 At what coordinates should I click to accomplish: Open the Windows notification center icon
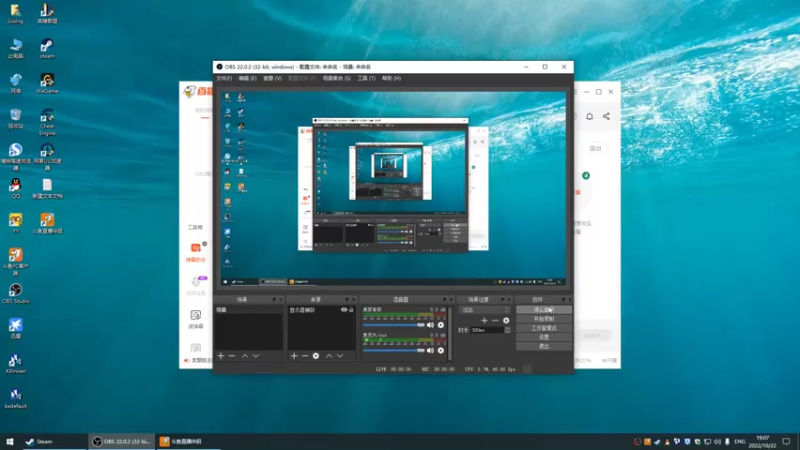coord(786,441)
